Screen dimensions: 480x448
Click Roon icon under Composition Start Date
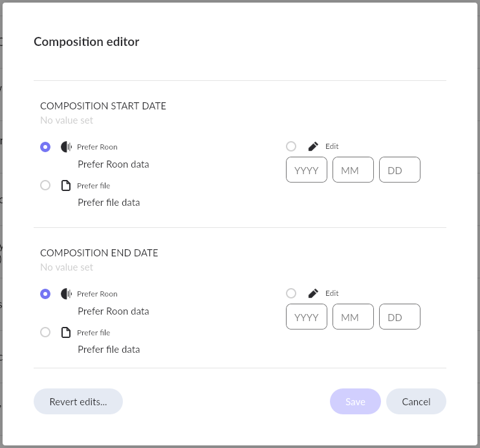pyautogui.click(x=66, y=147)
